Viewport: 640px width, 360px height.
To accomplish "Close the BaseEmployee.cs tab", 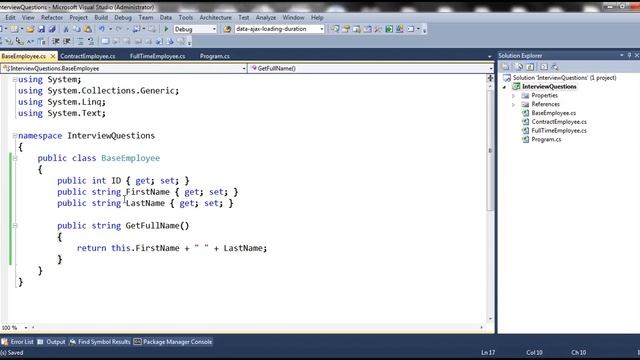I will click(53, 56).
